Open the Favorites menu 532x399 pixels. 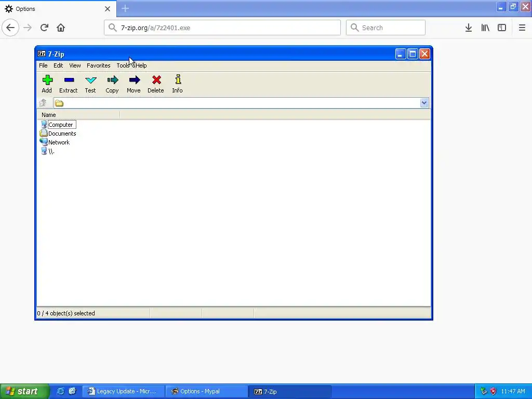click(98, 65)
